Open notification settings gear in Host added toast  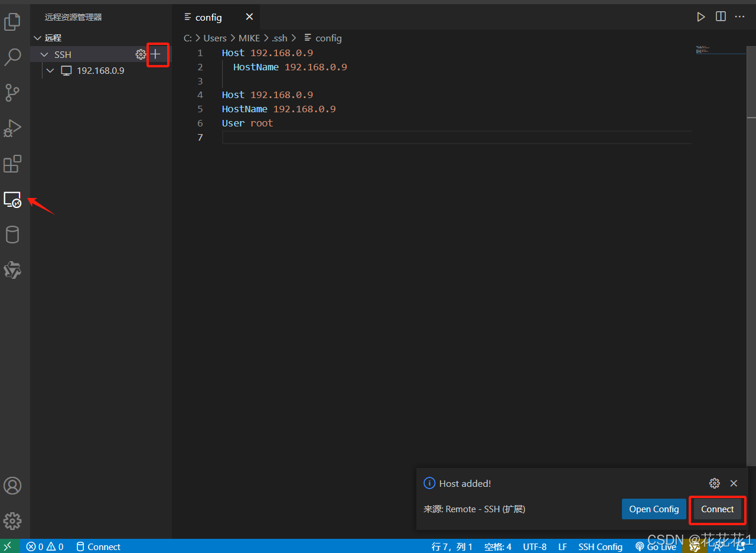pyautogui.click(x=715, y=483)
